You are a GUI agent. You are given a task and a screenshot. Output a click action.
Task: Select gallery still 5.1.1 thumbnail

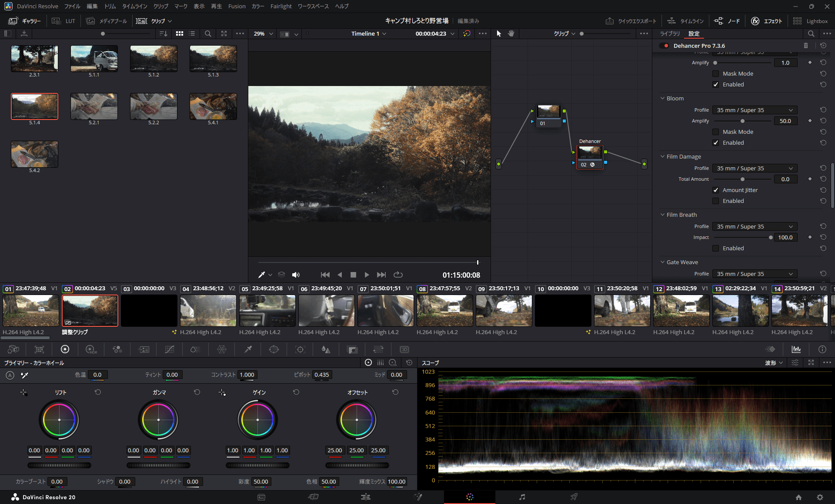coord(94,59)
